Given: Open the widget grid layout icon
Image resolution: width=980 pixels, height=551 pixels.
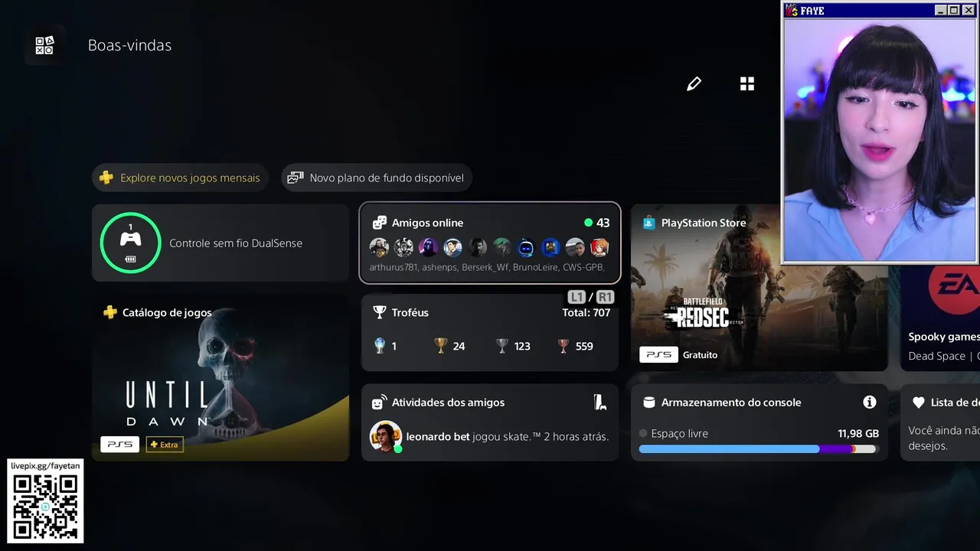Looking at the screenshot, I should pos(747,84).
